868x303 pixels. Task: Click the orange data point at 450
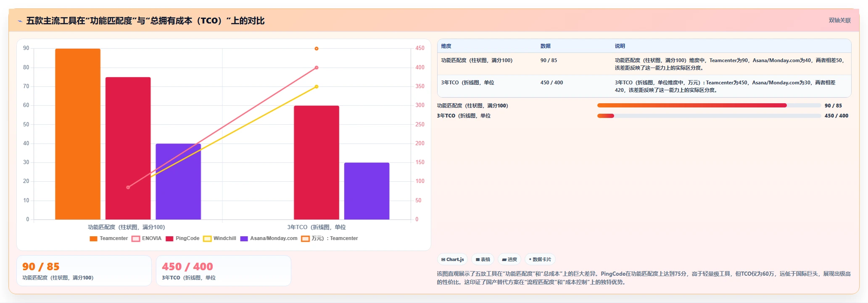pyautogui.click(x=317, y=49)
